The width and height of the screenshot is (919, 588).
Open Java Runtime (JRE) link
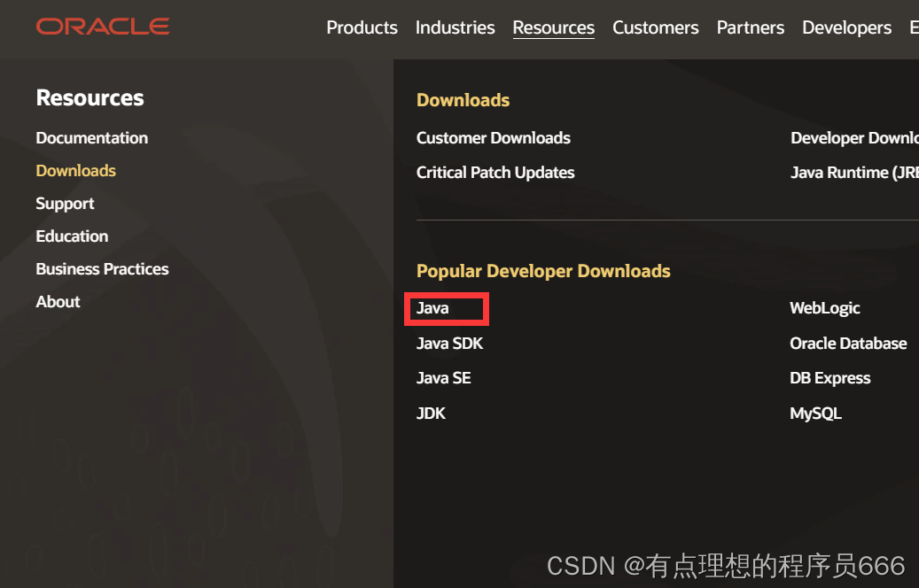pyautogui.click(x=854, y=173)
